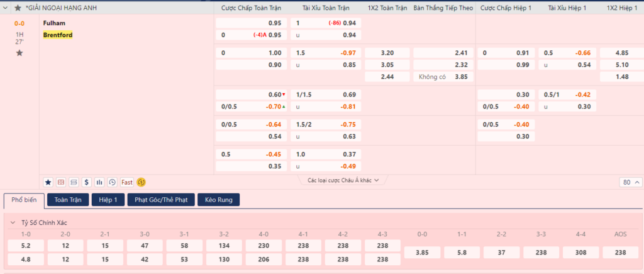The width and height of the screenshot is (644, 274).
Task: Click the blue star icon in match toolbar
Action: [48, 182]
